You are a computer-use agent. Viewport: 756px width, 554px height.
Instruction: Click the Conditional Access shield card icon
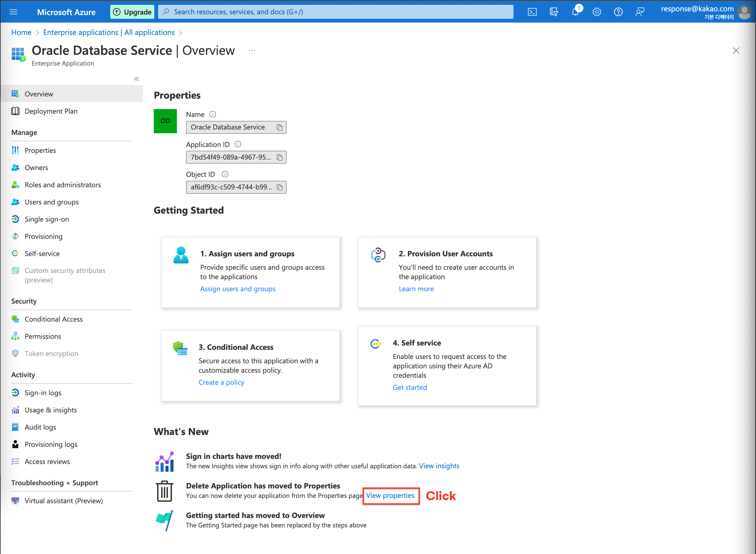pos(180,348)
